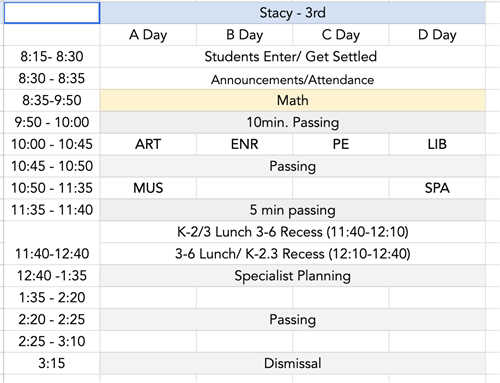Select the LIB cell

[x=437, y=144]
